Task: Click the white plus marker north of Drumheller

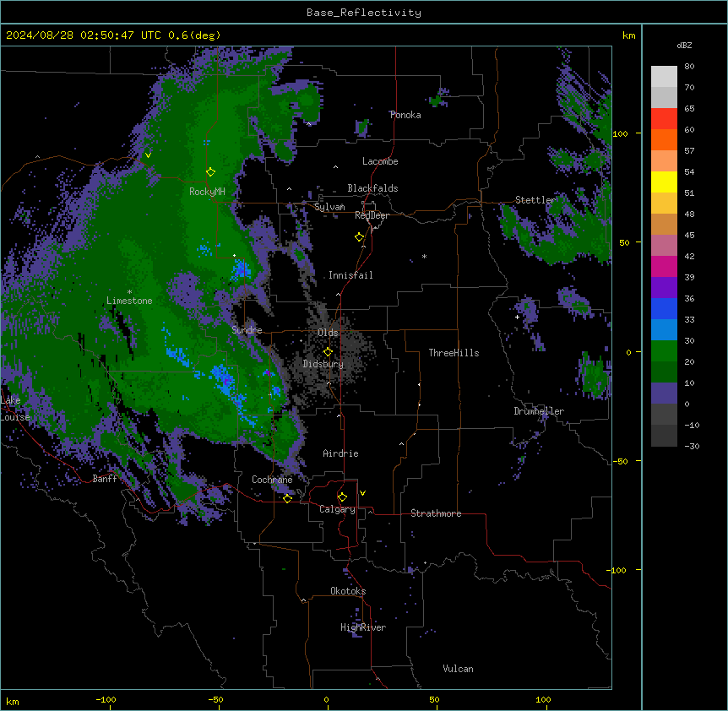Action: point(517,317)
